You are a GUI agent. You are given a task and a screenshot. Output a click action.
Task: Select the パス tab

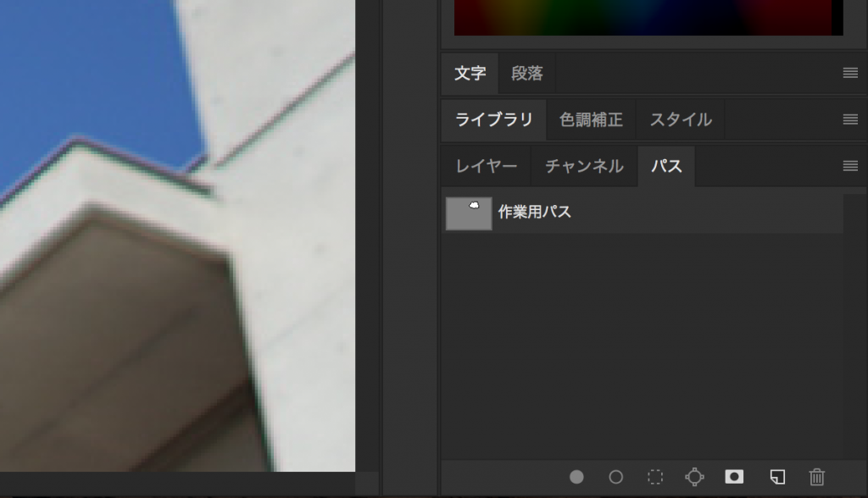point(666,166)
